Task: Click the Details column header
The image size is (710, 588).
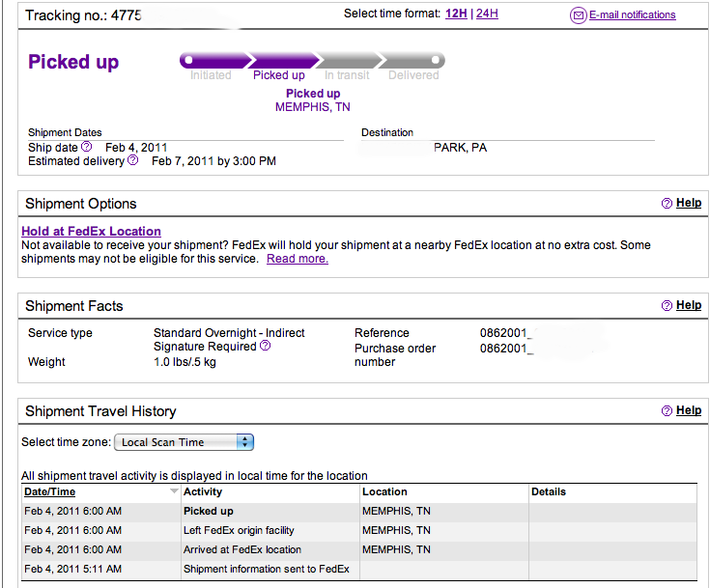Action: 549,492
